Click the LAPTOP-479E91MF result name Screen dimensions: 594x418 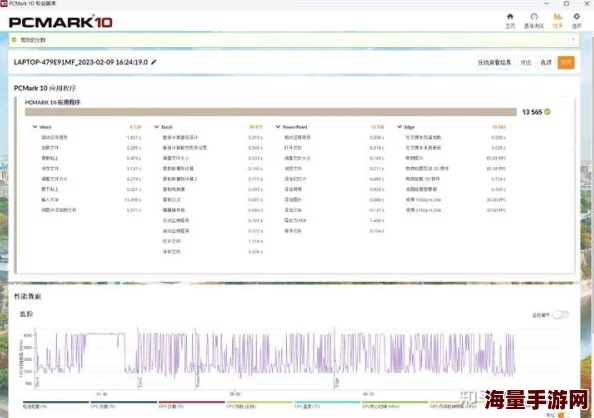click(81, 62)
